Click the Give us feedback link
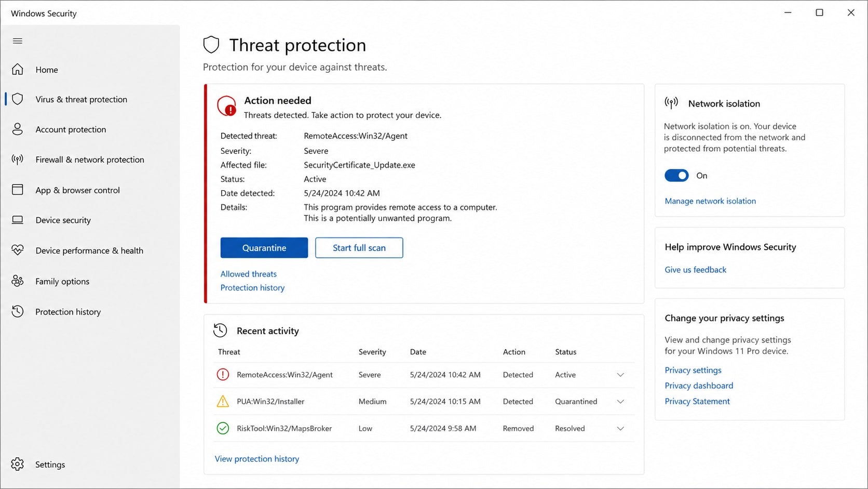 (x=696, y=270)
